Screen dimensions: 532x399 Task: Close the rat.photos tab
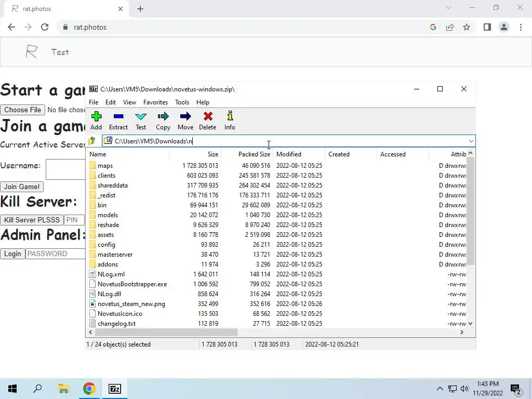pos(121,9)
